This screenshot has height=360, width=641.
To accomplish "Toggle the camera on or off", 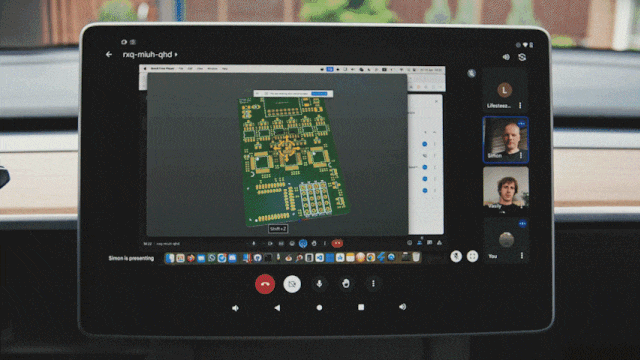I will point(292,284).
